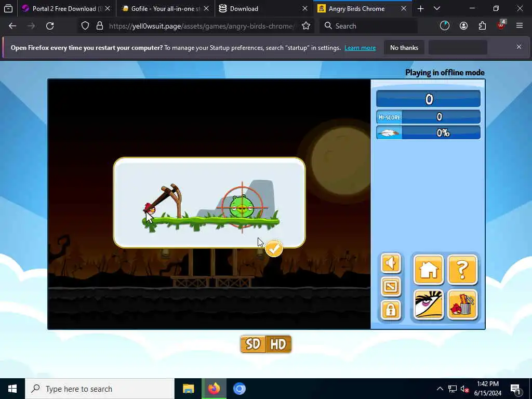The width and height of the screenshot is (532, 399).
Task: Open Firefox View recent browsing icon
Action: coord(8,8)
